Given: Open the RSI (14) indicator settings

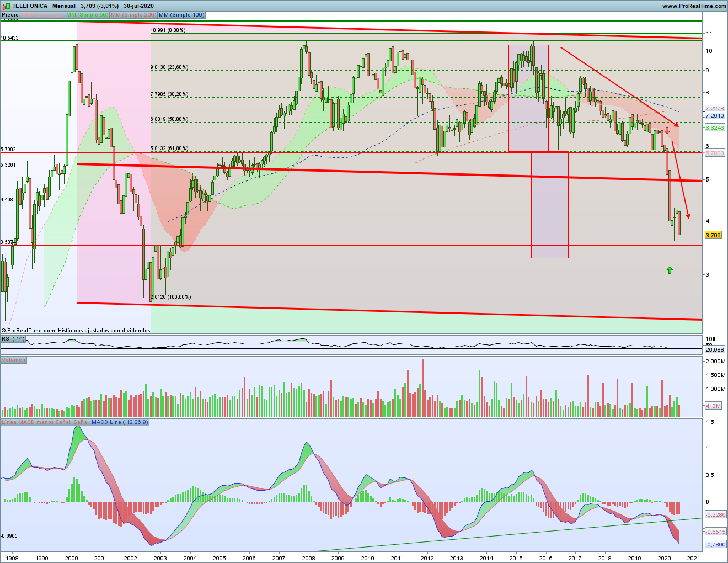Looking at the screenshot, I should [13, 338].
